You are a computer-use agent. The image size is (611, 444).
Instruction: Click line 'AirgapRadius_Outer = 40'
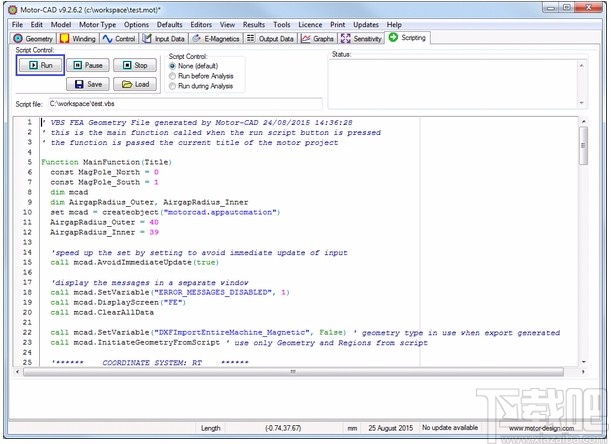[x=104, y=223]
